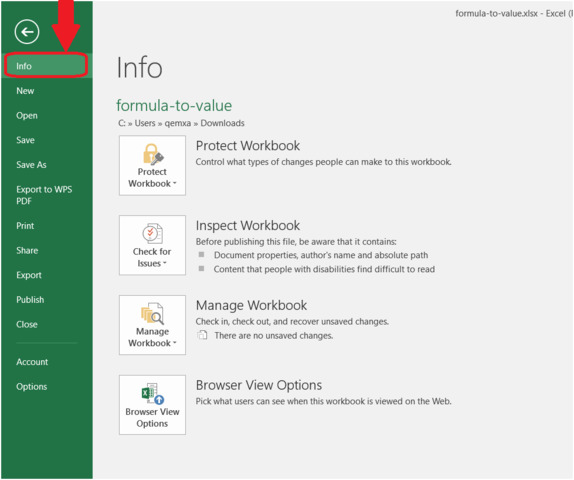Expand the Manage Workbook dropdown button
574x480 pixels.
[152, 325]
